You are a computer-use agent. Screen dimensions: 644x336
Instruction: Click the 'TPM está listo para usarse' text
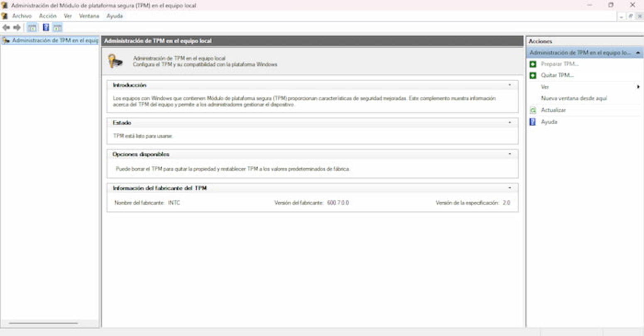tap(143, 136)
